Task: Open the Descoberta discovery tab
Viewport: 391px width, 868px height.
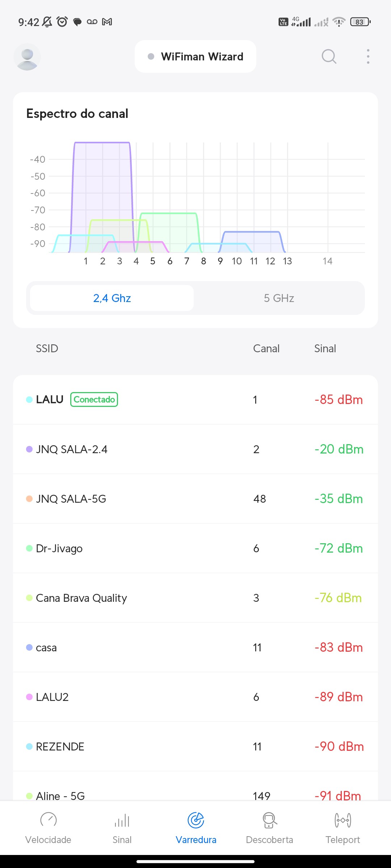Action: (x=269, y=827)
